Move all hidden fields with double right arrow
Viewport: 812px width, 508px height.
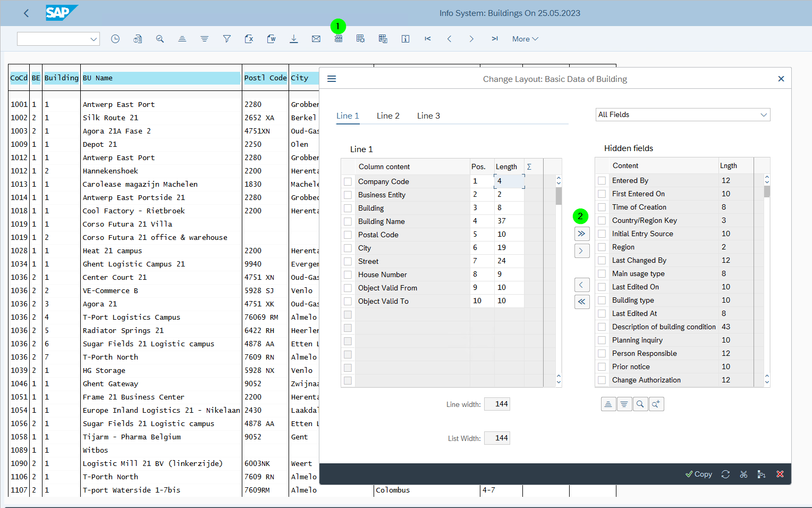(x=582, y=234)
